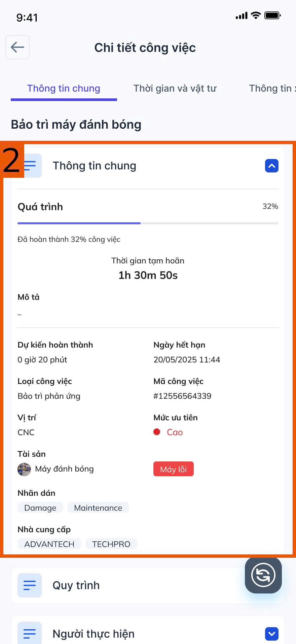This screenshot has height=644, width=296.
Task: Select the Thông tin chung tab
Action: pos(64,89)
